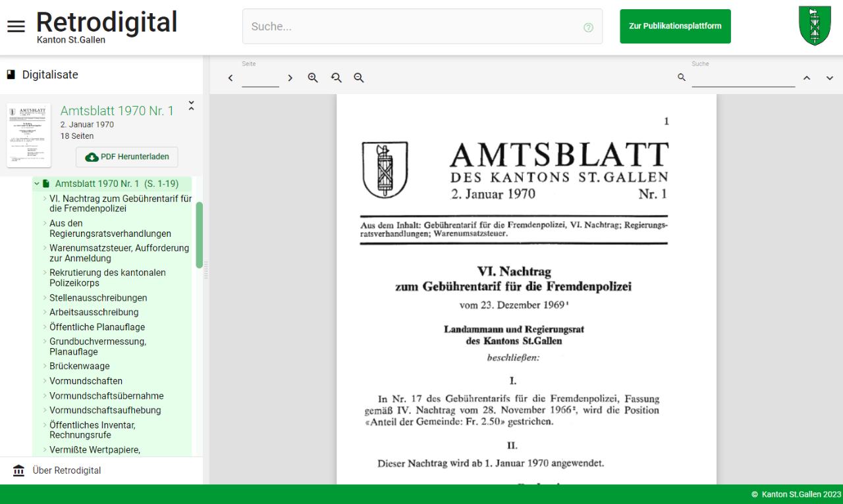This screenshot has height=504, width=843.
Task: Open Zur Publikationsplattform
Action: [x=675, y=26]
